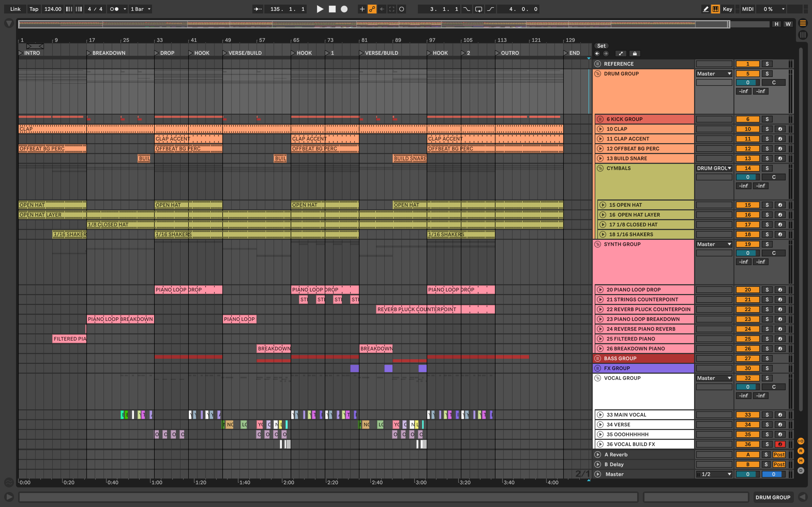Arm the 36 VOCAL BUILD FX track
The image size is (812, 507).
coord(780,444)
